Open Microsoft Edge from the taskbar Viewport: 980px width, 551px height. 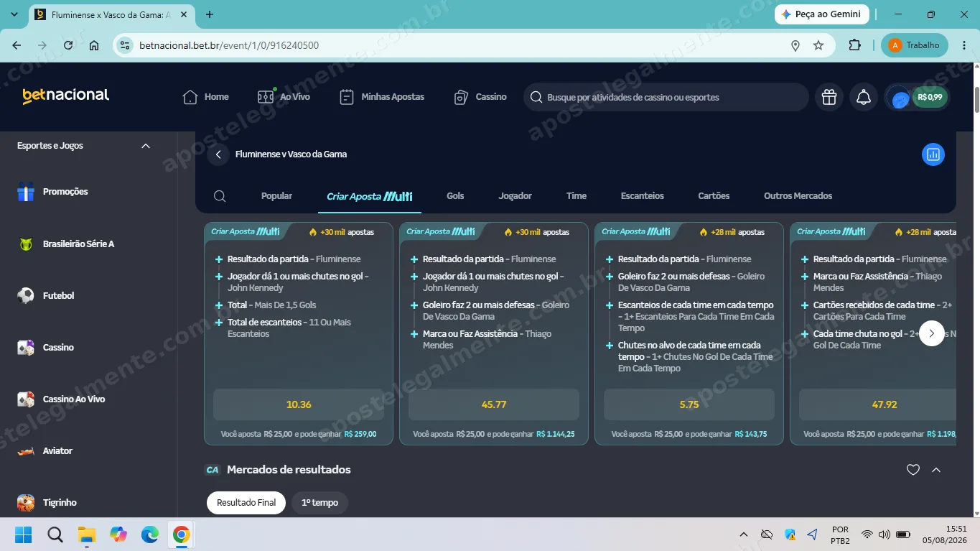[150, 534]
